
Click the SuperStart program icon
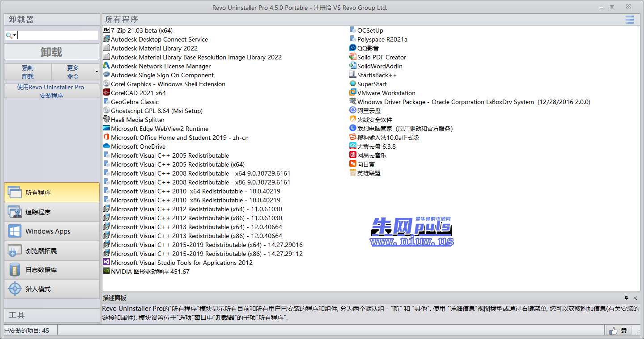click(353, 84)
